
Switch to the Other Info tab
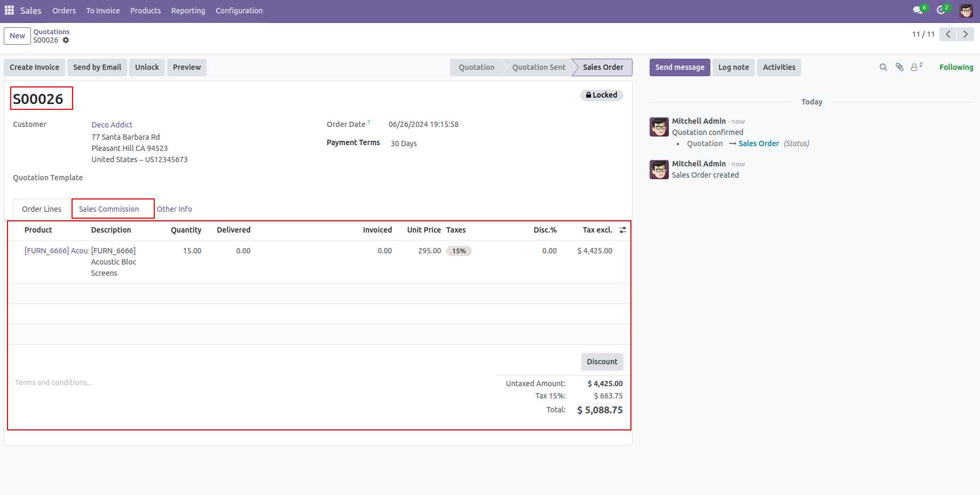[175, 209]
